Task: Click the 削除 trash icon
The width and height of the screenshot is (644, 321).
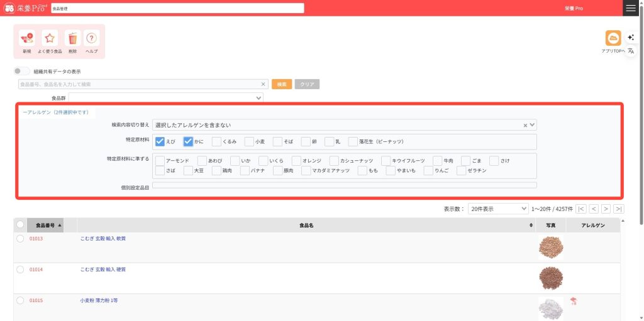Action: click(72, 38)
